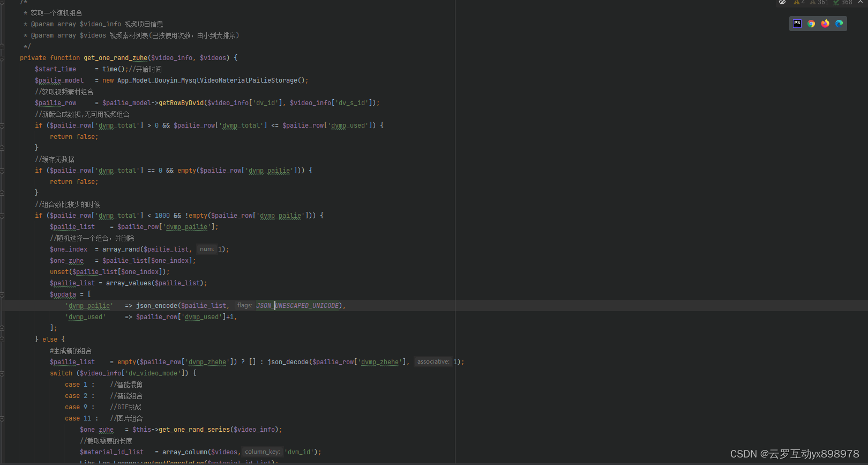Click the 'dvmp_used' array key in $updata
Screen dimensions: 868x465
tap(85, 317)
